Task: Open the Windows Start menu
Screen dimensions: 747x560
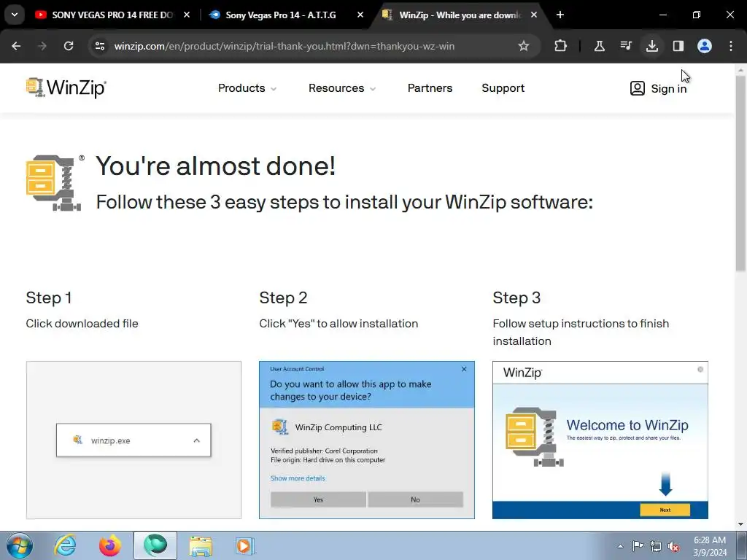Action: (20, 545)
